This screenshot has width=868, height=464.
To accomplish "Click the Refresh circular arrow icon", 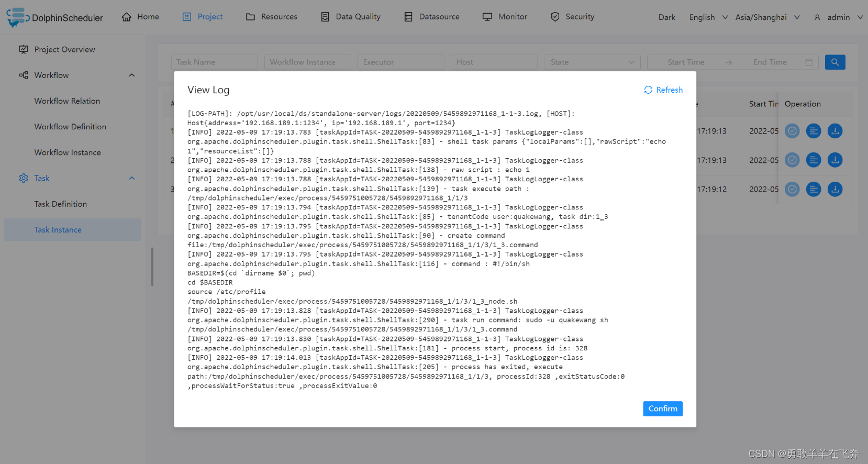I will pyautogui.click(x=648, y=90).
